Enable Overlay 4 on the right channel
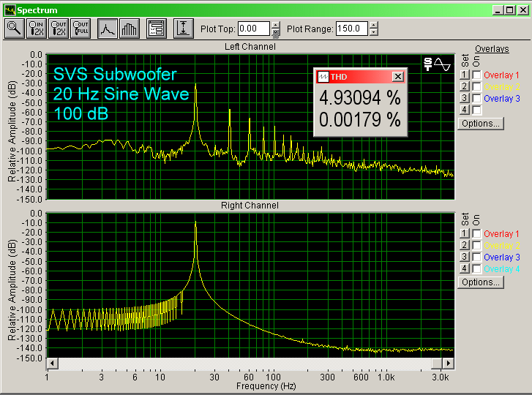532x395 pixels. pos(476,268)
